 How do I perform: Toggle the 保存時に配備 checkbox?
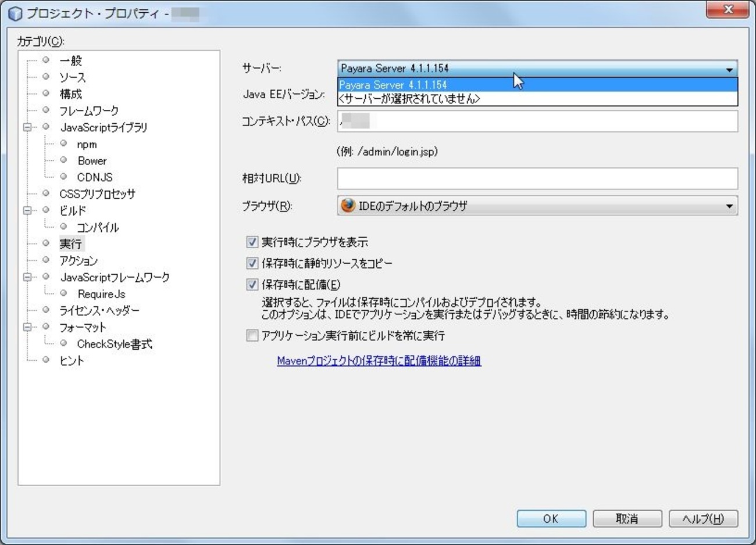[252, 285]
